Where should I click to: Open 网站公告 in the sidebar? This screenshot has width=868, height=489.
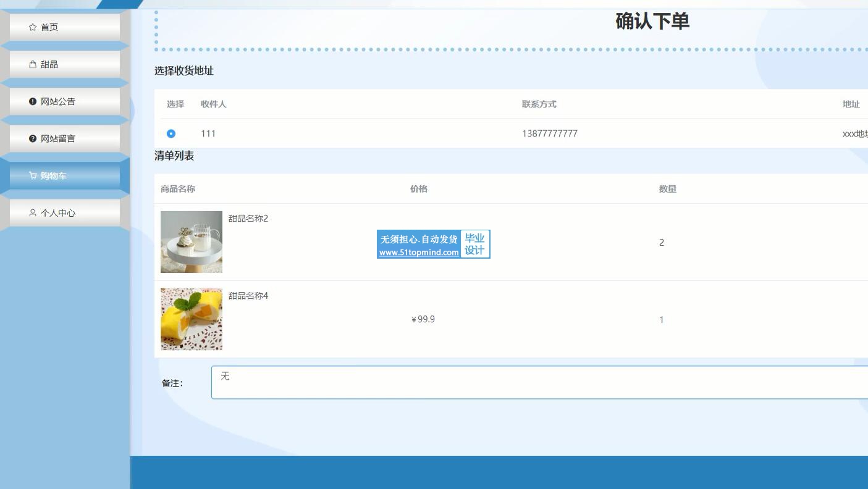(x=65, y=101)
